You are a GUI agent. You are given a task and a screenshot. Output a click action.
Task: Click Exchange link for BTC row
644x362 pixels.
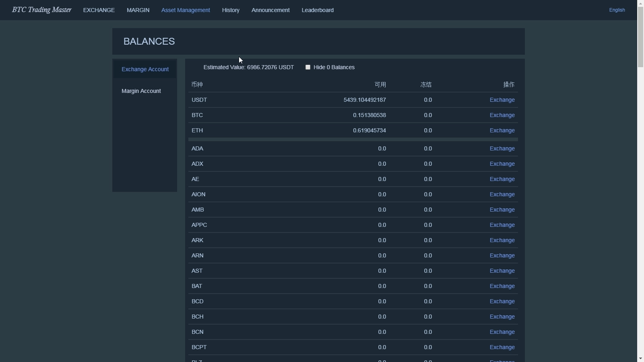click(x=502, y=115)
